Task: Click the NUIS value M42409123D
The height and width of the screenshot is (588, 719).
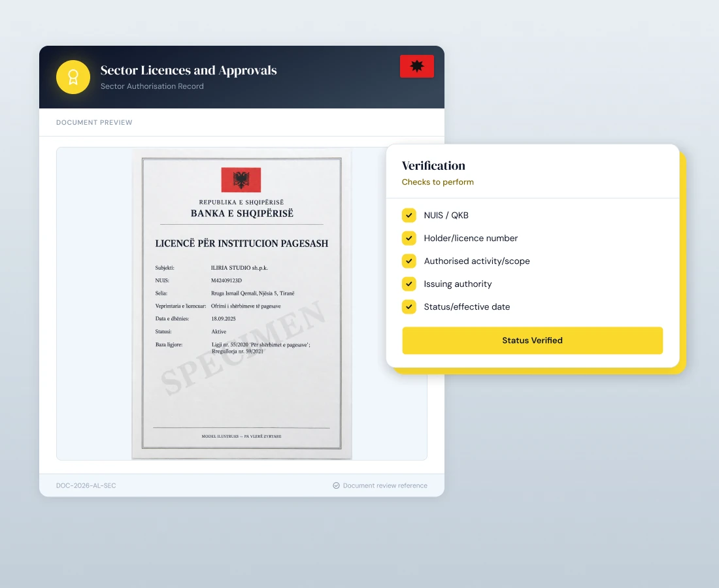Action: coord(227,280)
